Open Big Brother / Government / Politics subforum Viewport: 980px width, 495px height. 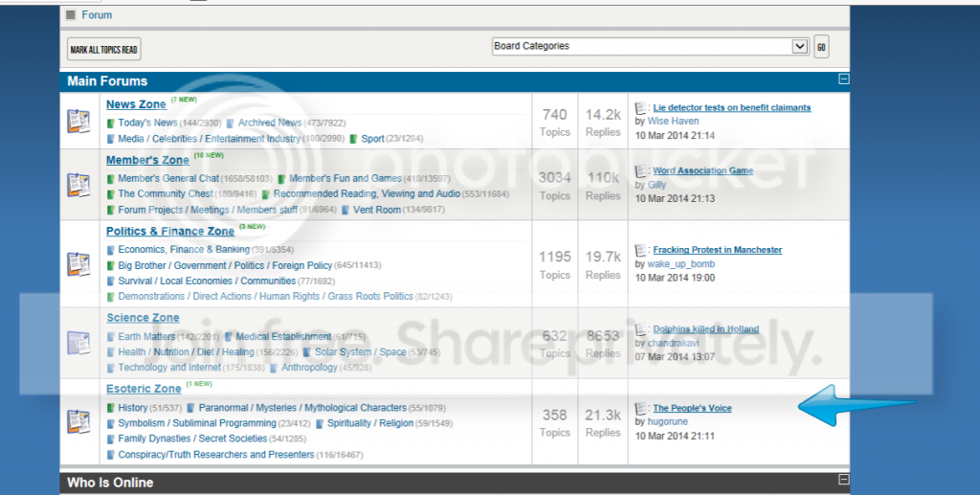click(225, 265)
